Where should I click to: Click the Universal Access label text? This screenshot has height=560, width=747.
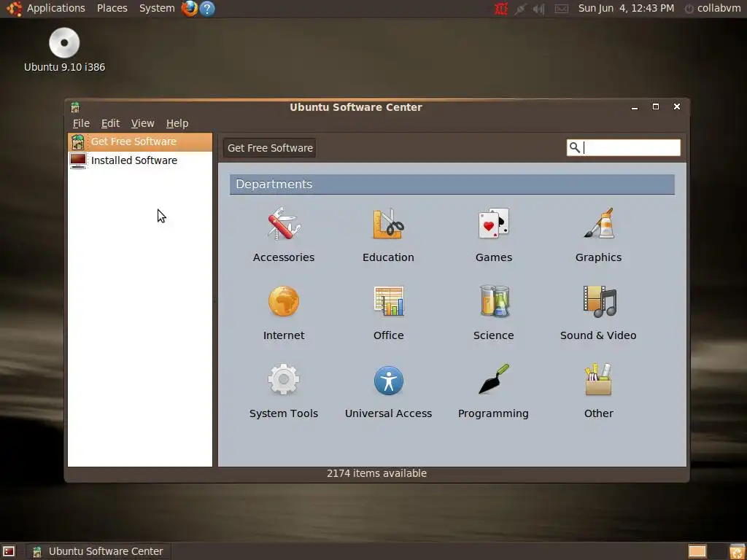(x=388, y=413)
